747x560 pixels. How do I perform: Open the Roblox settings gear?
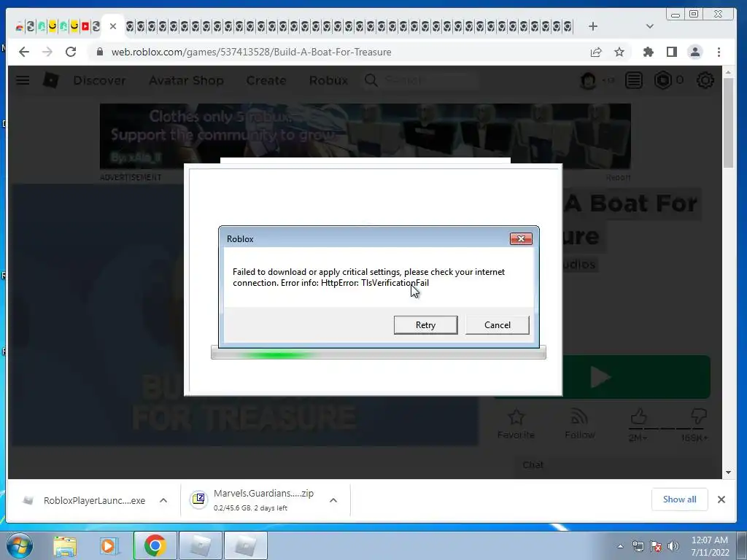pos(705,80)
